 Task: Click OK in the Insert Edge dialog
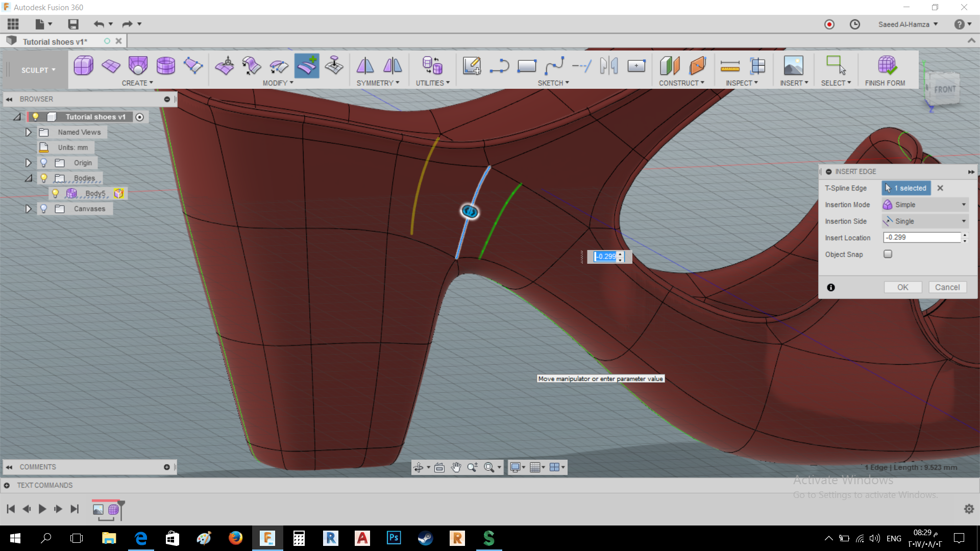902,287
